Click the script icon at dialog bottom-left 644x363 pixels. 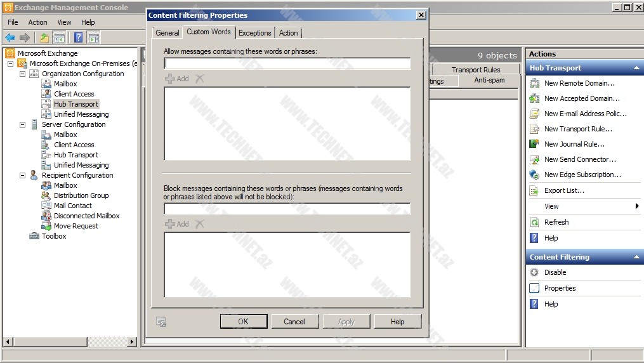click(161, 322)
